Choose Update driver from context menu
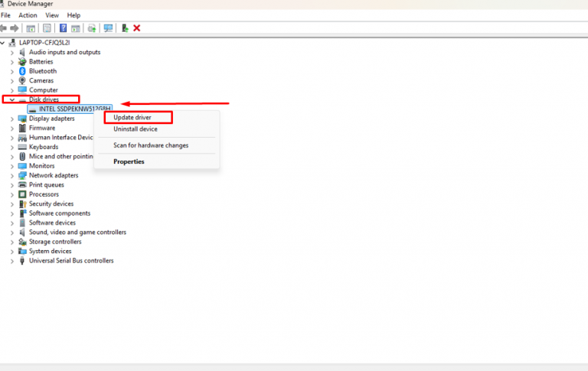The image size is (588, 371). [132, 118]
